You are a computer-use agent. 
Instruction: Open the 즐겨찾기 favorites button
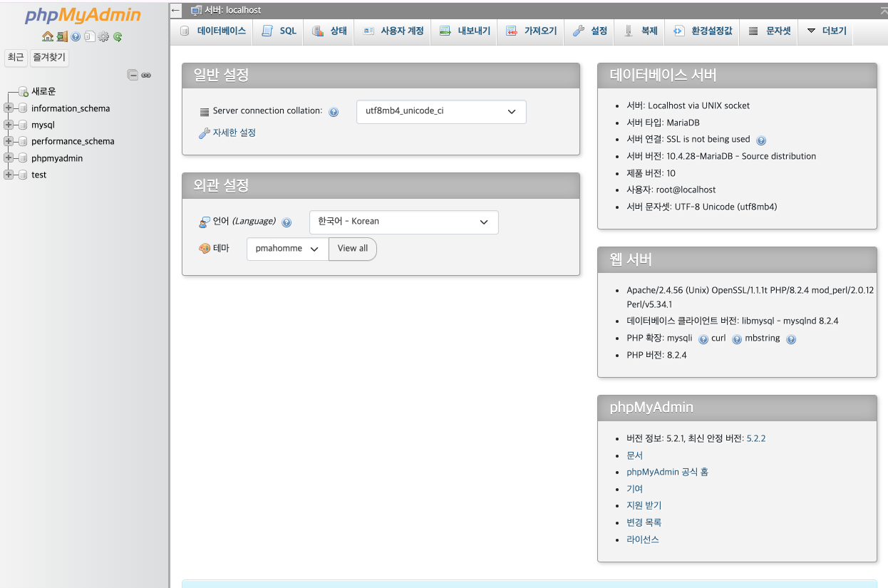[x=49, y=58]
